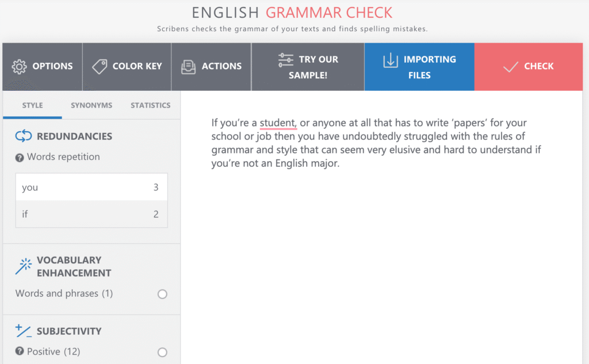Click the Importing Files download icon
The image size is (589, 364).
tap(391, 60)
